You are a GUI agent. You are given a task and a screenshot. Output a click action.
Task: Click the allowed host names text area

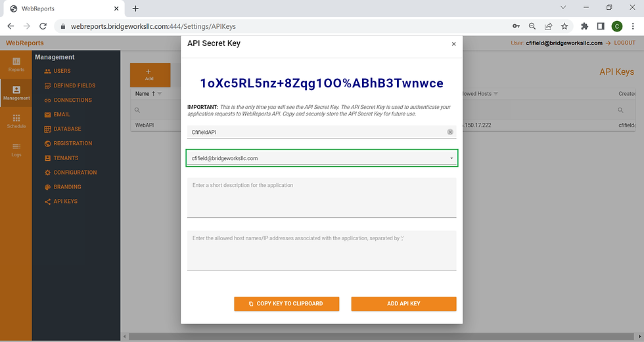[321, 251]
